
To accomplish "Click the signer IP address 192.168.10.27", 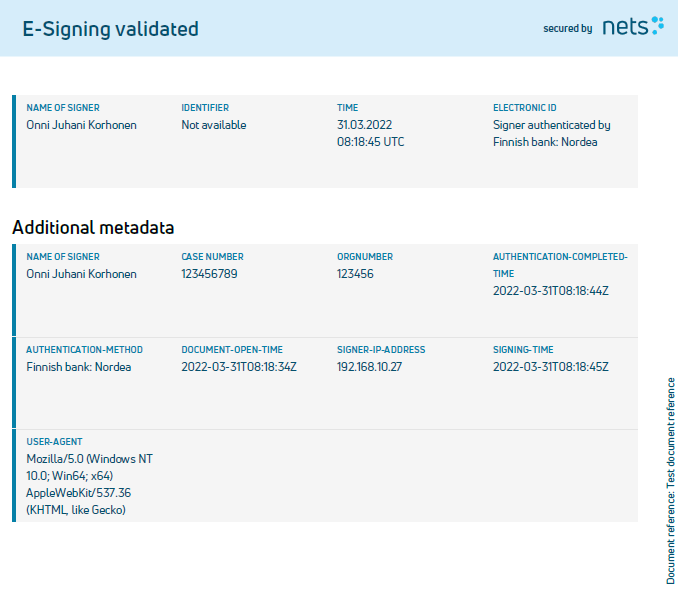I will click(369, 367).
